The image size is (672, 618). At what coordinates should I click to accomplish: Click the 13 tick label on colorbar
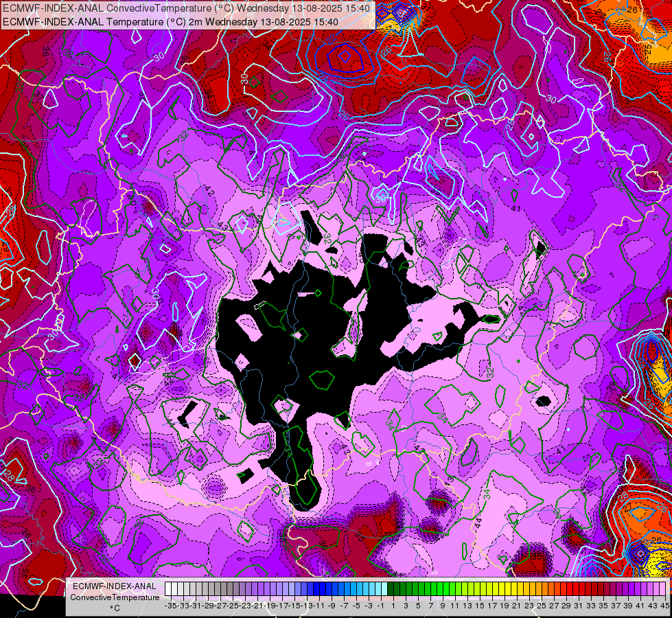pyautogui.click(x=467, y=606)
